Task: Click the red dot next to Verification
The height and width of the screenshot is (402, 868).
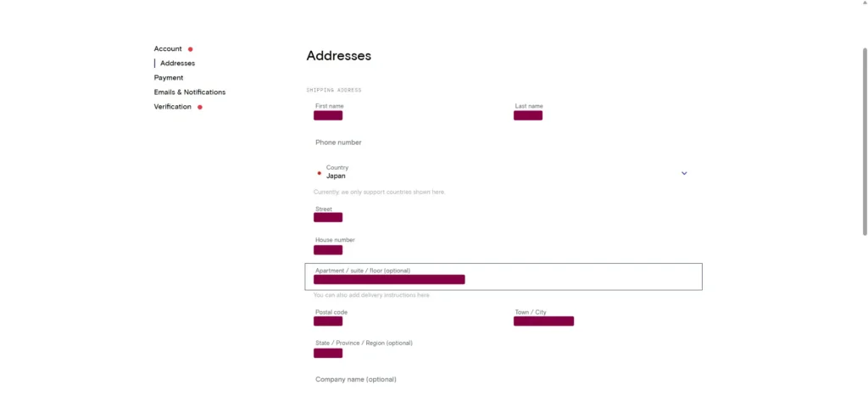Action: pos(200,107)
